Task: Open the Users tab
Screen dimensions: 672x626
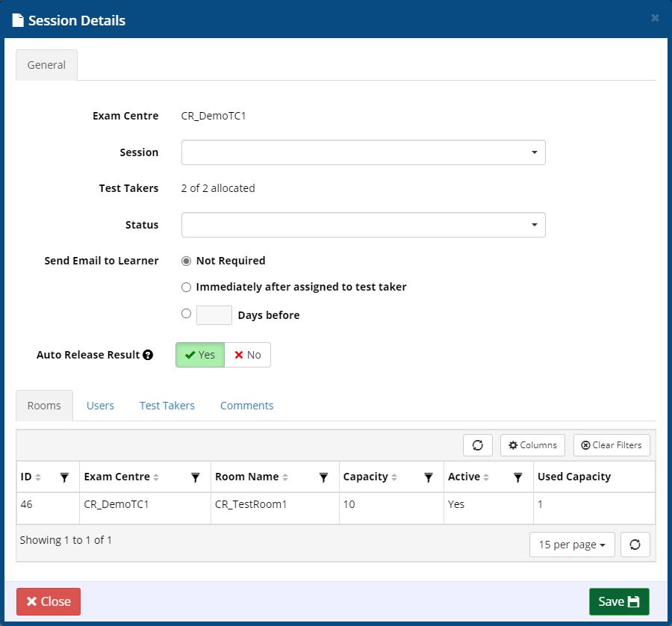Action: (x=100, y=405)
